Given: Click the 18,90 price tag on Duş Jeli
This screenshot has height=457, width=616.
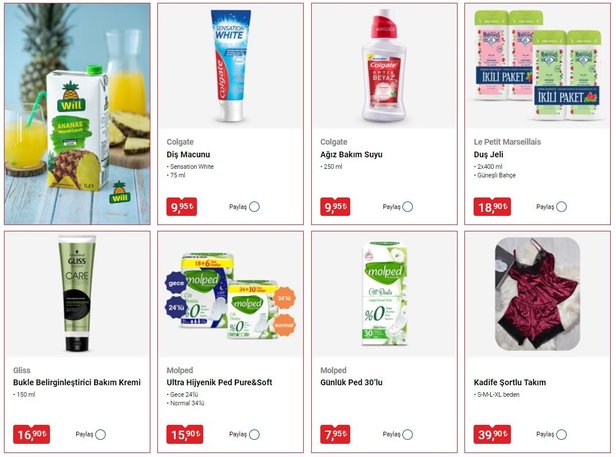Looking at the screenshot, I should tap(492, 207).
